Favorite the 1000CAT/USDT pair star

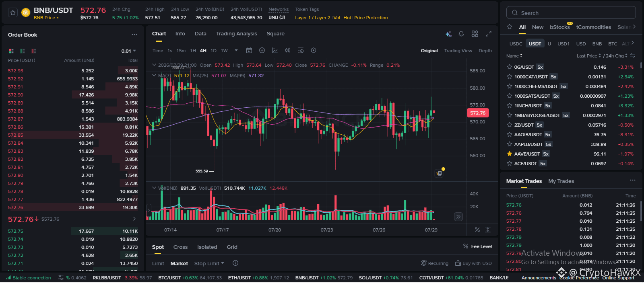510,77
